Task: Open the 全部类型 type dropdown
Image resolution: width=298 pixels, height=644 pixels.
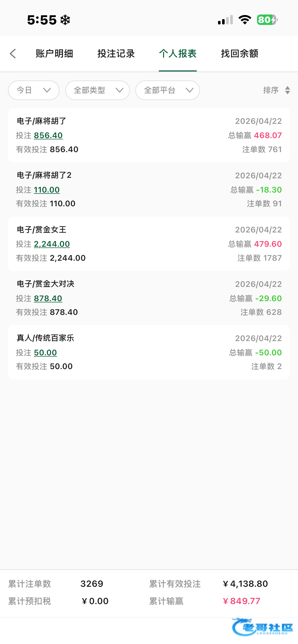Action: tap(98, 90)
